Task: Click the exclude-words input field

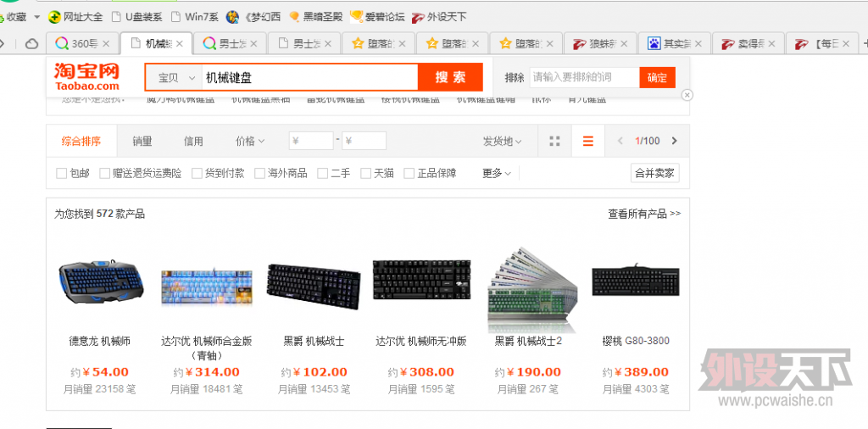Action: (584, 77)
